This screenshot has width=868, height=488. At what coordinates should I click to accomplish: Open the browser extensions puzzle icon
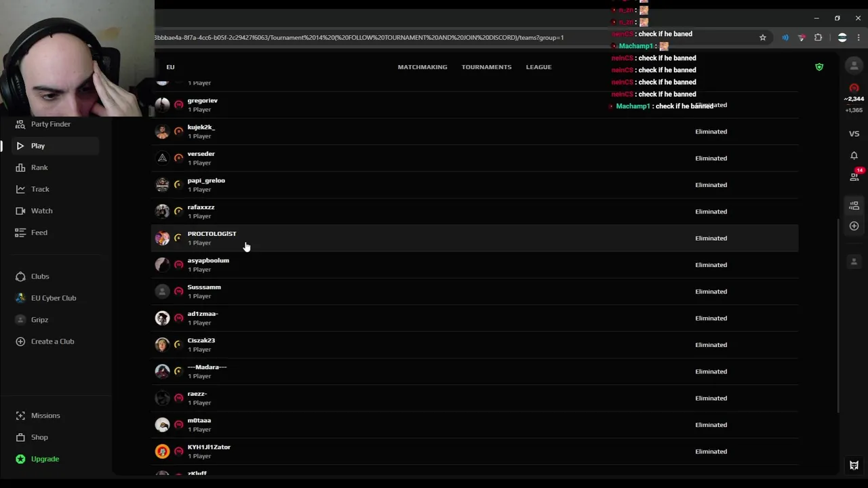click(818, 38)
